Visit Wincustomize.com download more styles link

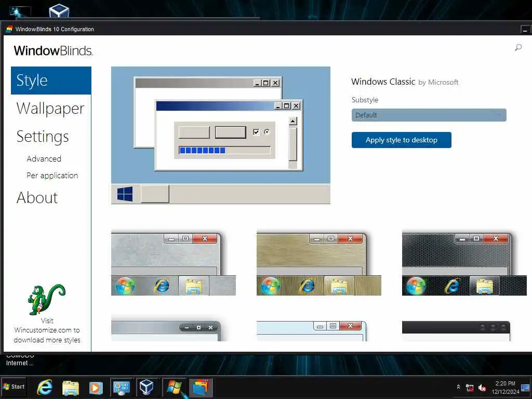pyautogui.click(x=47, y=330)
